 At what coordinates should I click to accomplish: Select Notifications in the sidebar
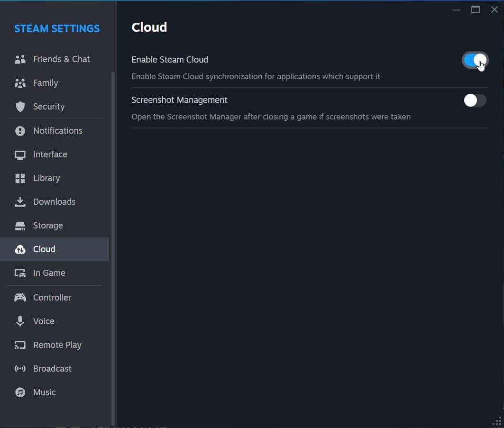[x=55, y=131]
